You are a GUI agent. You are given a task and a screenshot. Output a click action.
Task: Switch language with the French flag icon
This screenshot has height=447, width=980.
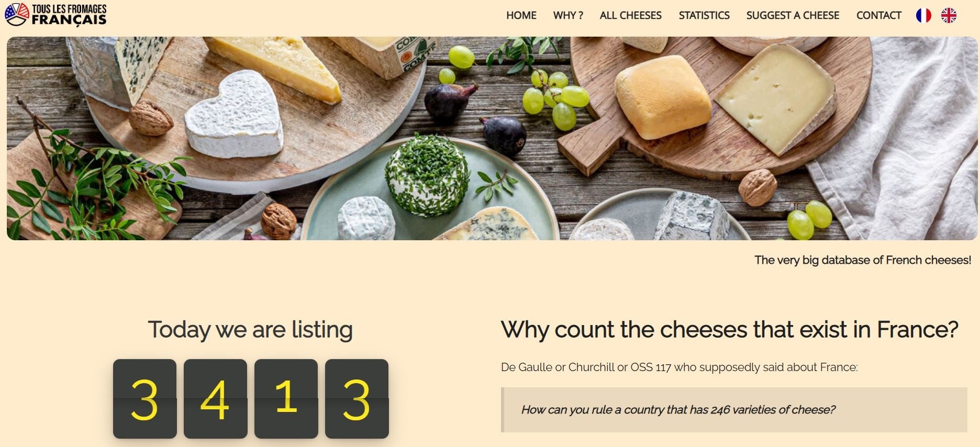click(x=923, y=15)
